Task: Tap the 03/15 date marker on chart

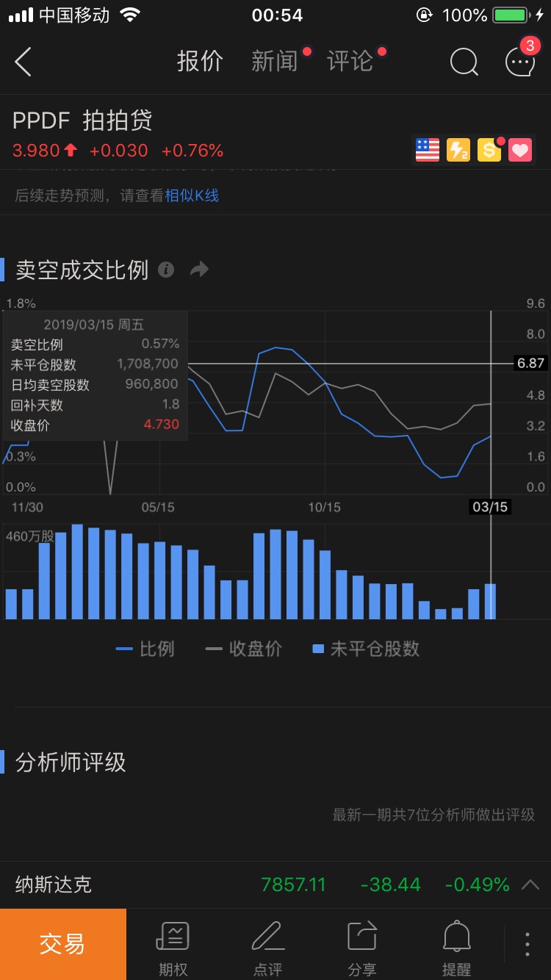Action: pos(490,507)
